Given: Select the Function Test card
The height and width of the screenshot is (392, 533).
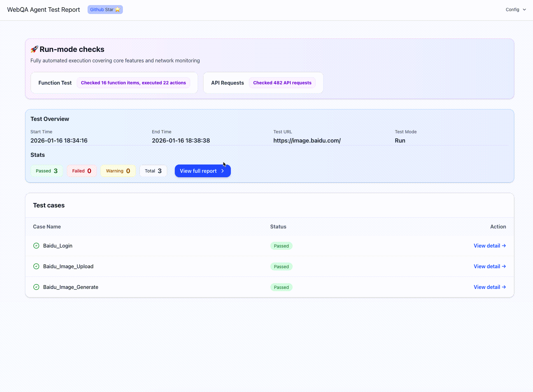Looking at the screenshot, I should click(x=114, y=83).
